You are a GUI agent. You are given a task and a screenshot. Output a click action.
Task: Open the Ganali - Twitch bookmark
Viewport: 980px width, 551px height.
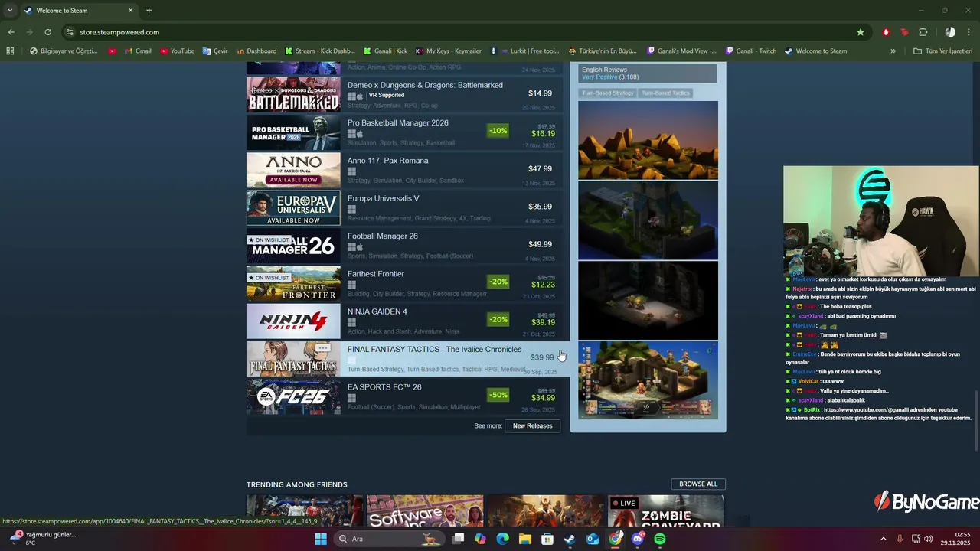click(x=750, y=51)
